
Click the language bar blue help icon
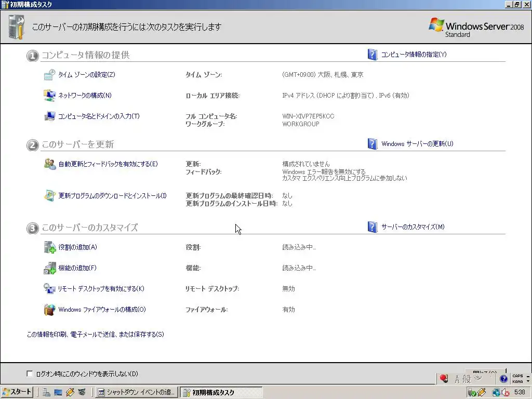click(x=503, y=379)
